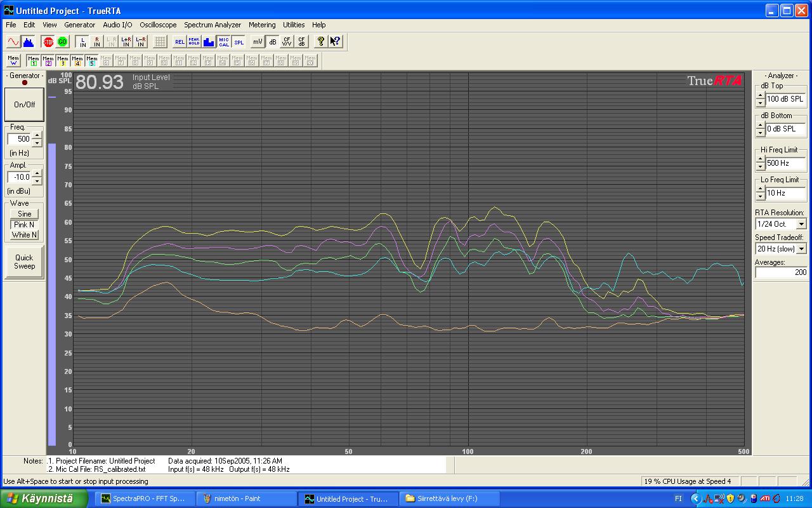812x508 pixels.
Task: Open the Spectrum Analyzer menu
Action: [213, 25]
